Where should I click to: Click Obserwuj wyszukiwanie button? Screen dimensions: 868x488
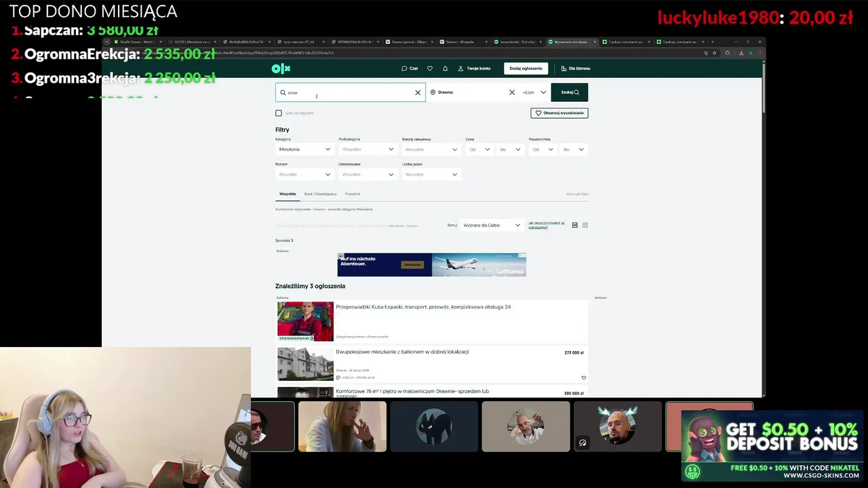coord(559,113)
